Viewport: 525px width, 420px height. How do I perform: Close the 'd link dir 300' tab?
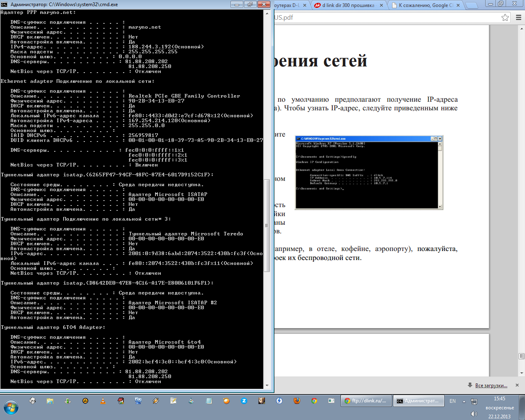point(381,5)
